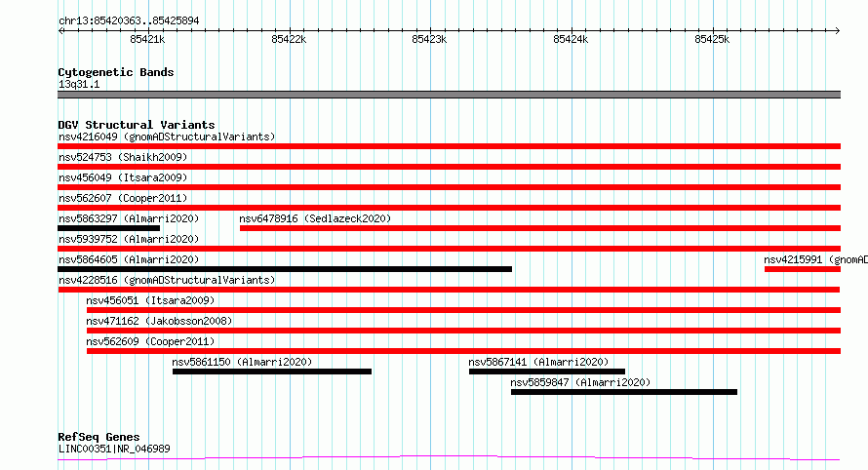
Task: Click the red bar under nsv5939752
Action: 449,249
